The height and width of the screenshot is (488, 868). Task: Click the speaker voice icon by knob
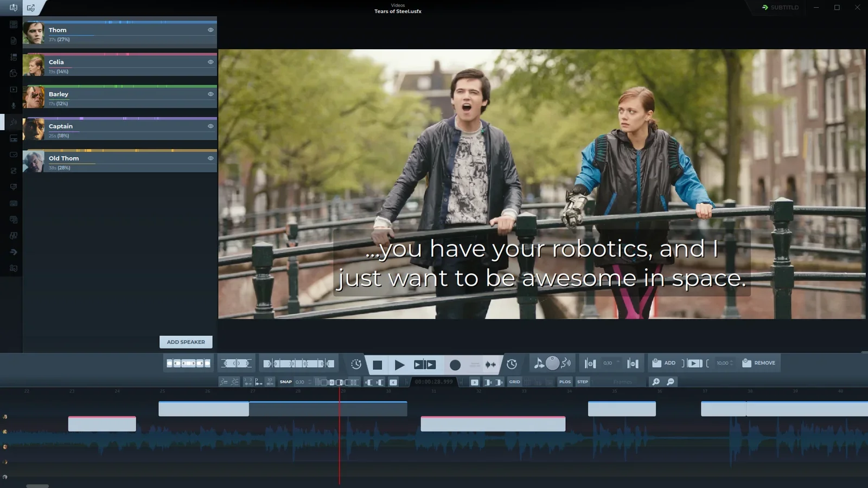[566, 363]
